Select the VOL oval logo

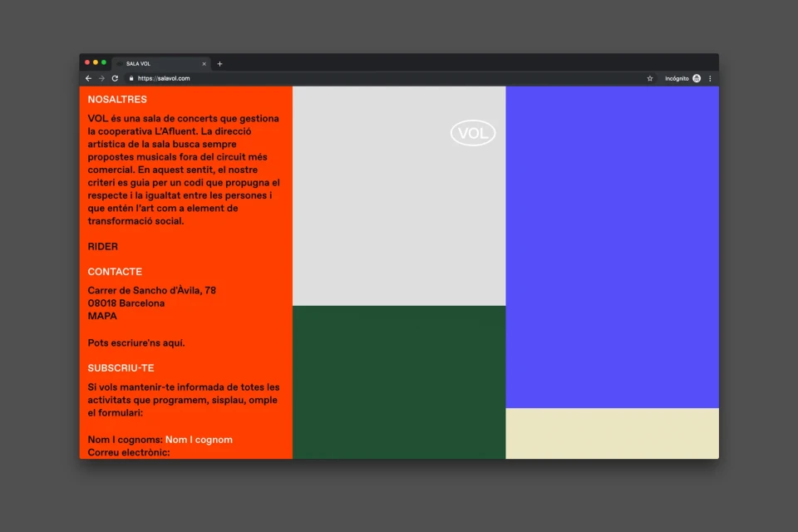(x=472, y=133)
